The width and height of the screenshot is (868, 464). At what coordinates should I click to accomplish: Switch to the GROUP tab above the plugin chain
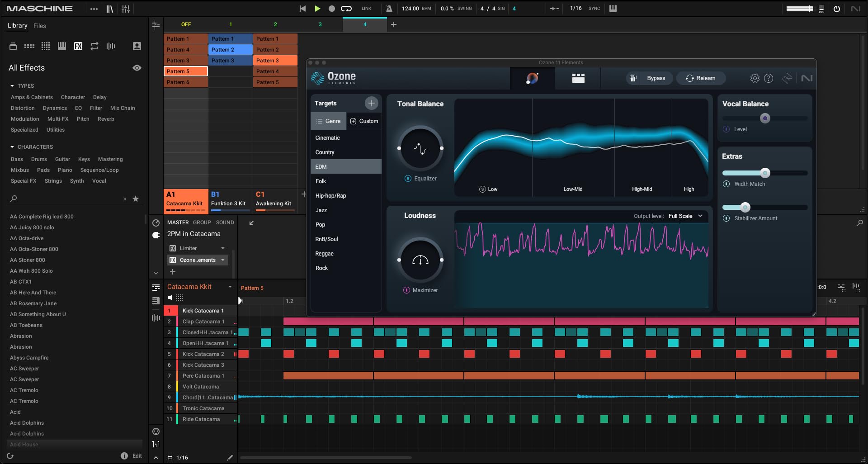[x=202, y=222]
